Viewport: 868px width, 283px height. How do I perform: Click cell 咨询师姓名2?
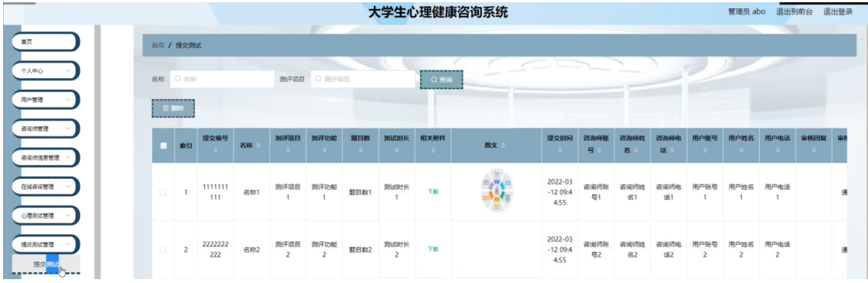(x=633, y=250)
